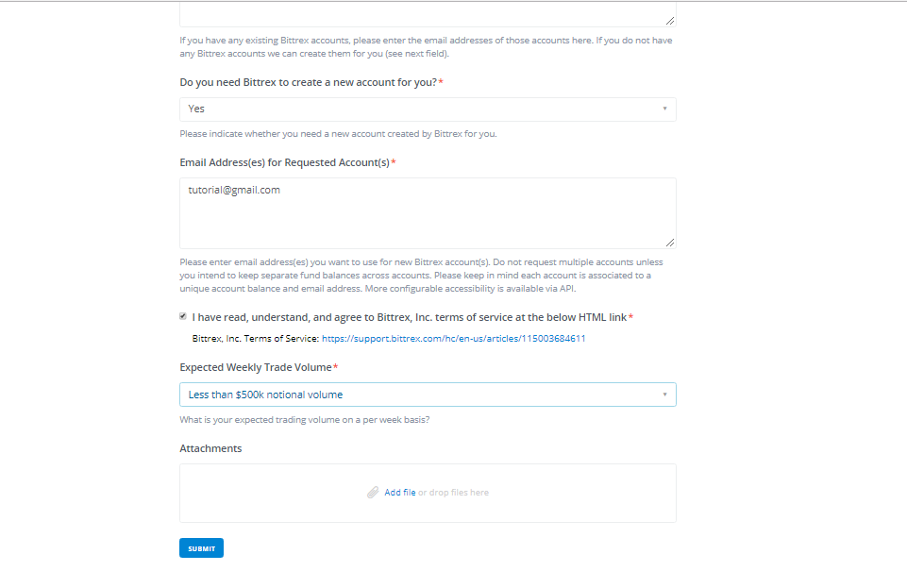Open the 'Less than $500k notional volume' dropdown
This screenshot has height=588, width=907.
428,395
